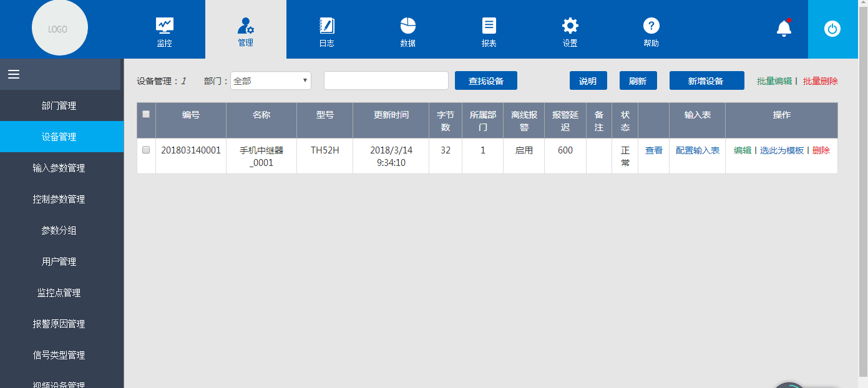Viewport: 868px width, 388px height.
Task: Click the 所属部门 column header
Action: pos(483,120)
